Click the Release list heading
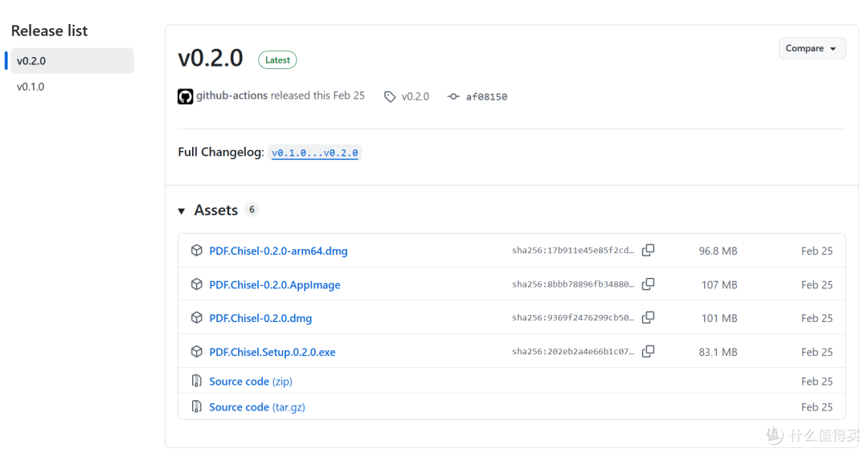The width and height of the screenshot is (868, 453). (49, 31)
